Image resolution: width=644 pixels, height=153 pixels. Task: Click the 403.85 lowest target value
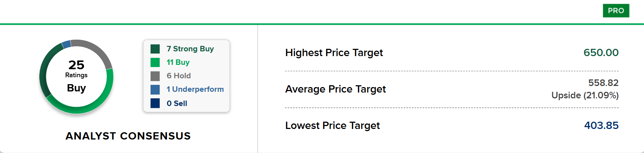(601, 125)
